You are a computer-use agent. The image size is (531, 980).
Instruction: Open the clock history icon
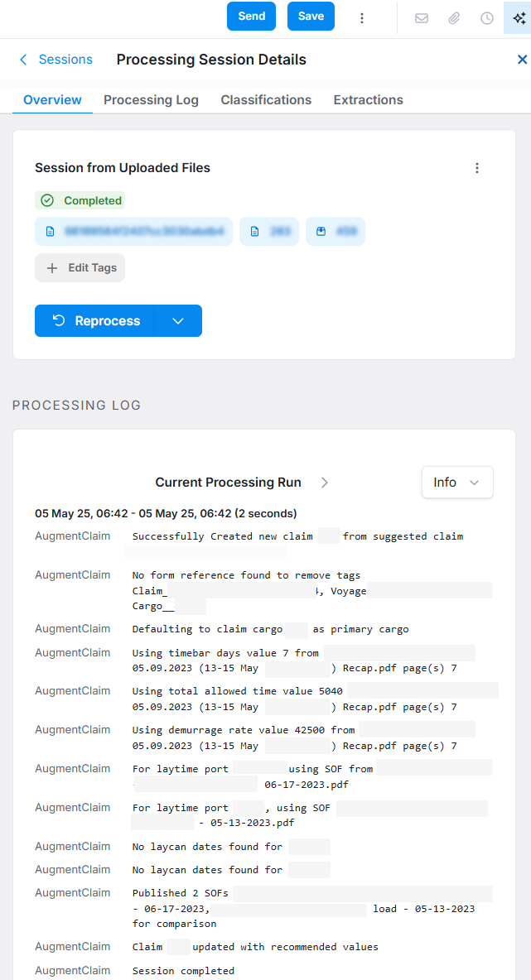[486, 17]
